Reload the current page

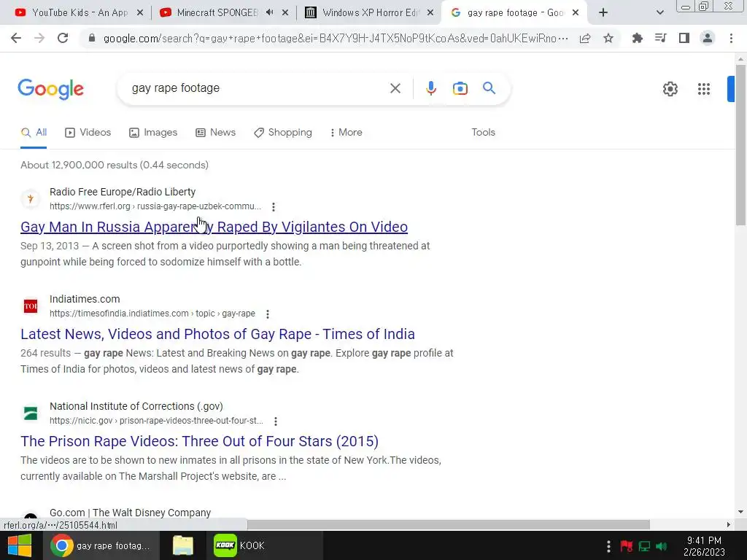63,38
